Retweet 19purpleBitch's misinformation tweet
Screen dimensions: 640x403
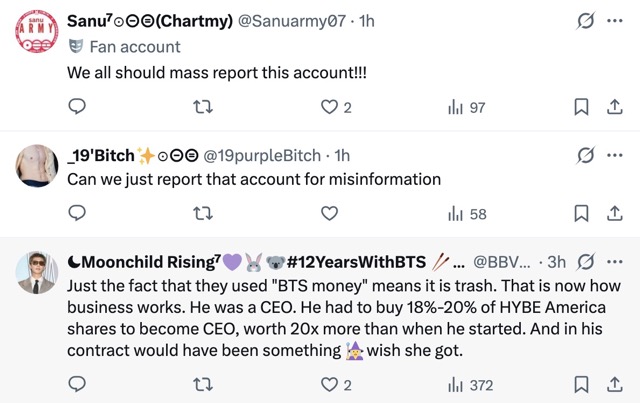coord(204,213)
